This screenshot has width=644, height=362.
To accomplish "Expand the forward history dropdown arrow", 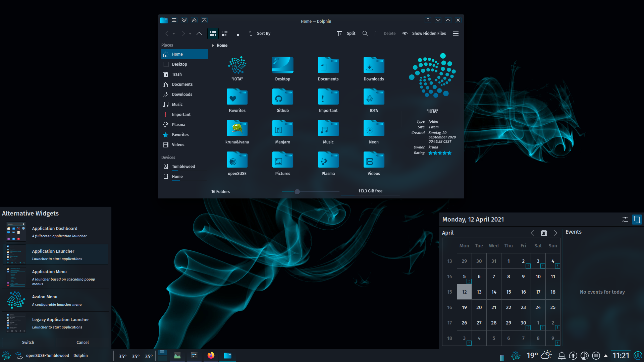I will pyautogui.click(x=190, y=34).
